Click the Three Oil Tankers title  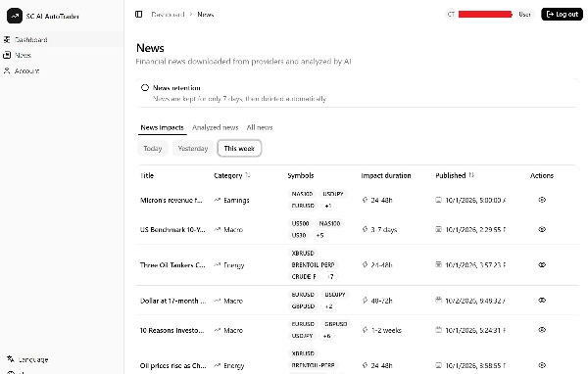pyautogui.click(x=172, y=265)
